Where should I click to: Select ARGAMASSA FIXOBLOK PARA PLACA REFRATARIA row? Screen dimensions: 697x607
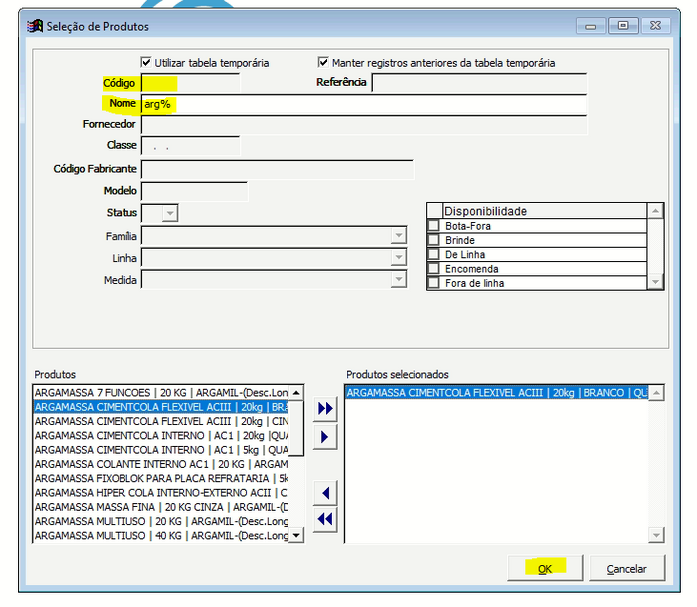click(161, 479)
